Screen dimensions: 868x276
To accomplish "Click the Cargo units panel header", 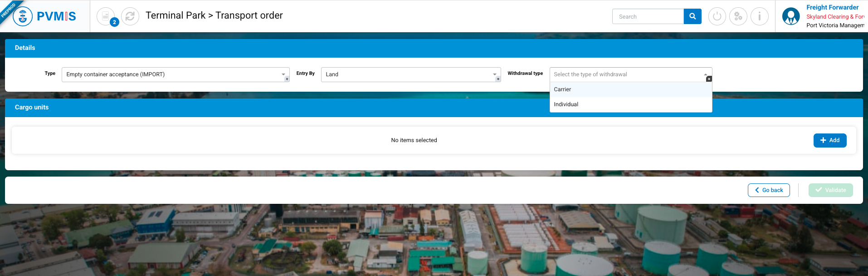I will (32, 108).
